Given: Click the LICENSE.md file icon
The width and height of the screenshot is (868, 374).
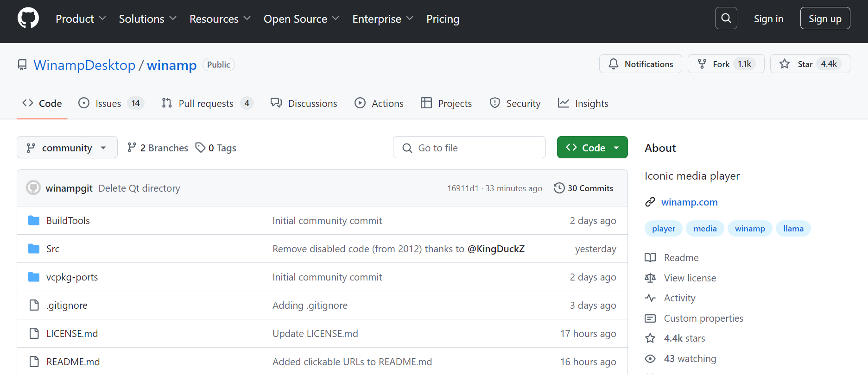Looking at the screenshot, I should pos(34,333).
